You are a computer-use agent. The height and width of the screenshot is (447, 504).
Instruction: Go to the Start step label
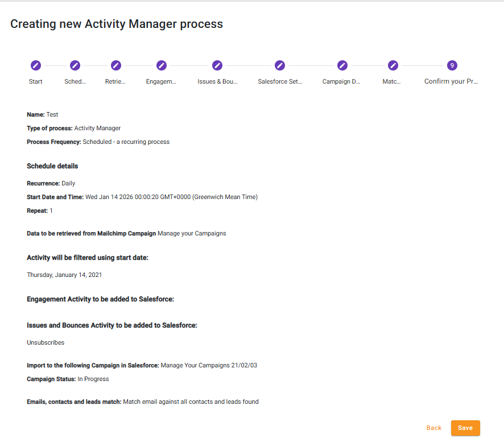(x=35, y=81)
